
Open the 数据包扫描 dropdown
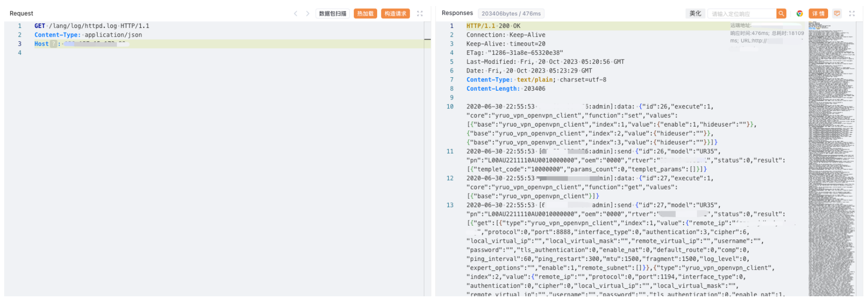click(x=333, y=13)
